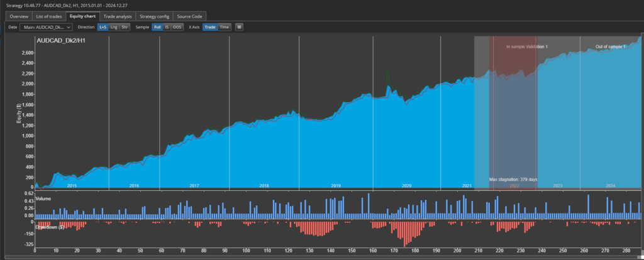Screen dimensions: 644x260
Task: Open the chart options menu icon
Action: point(239,27)
